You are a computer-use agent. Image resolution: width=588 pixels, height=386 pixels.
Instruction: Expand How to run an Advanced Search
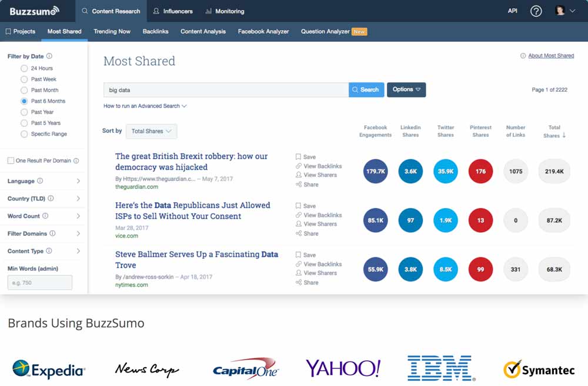click(145, 106)
